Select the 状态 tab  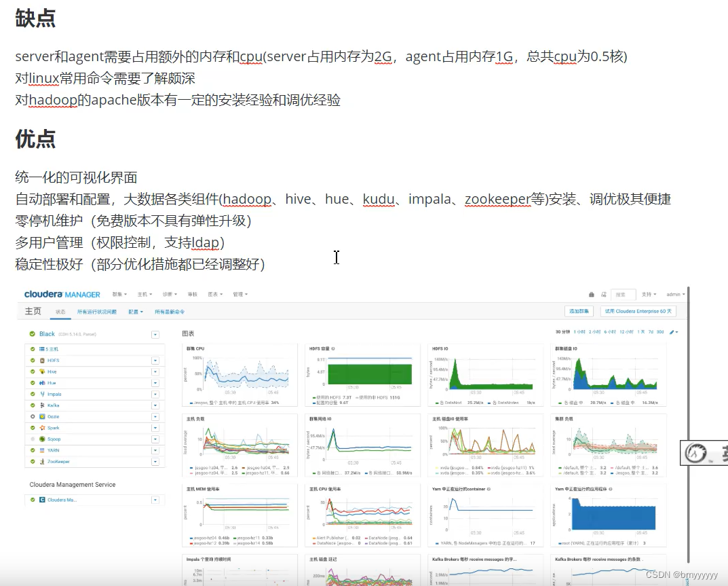click(60, 312)
